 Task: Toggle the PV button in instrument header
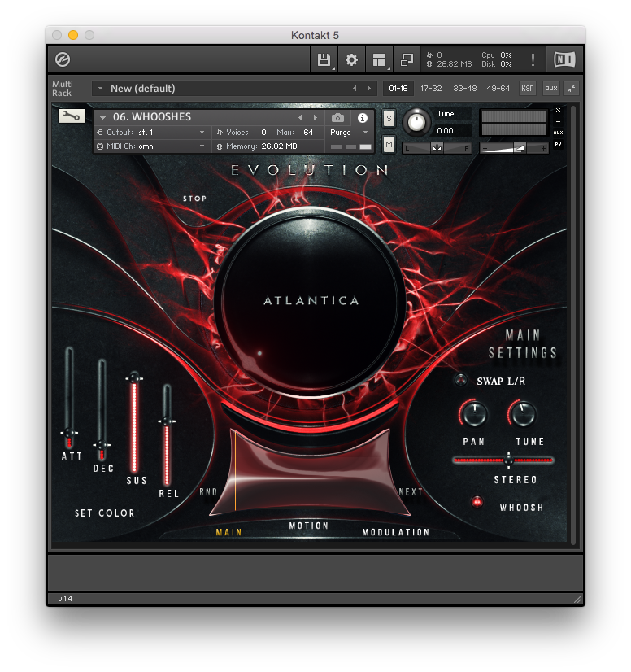(558, 145)
